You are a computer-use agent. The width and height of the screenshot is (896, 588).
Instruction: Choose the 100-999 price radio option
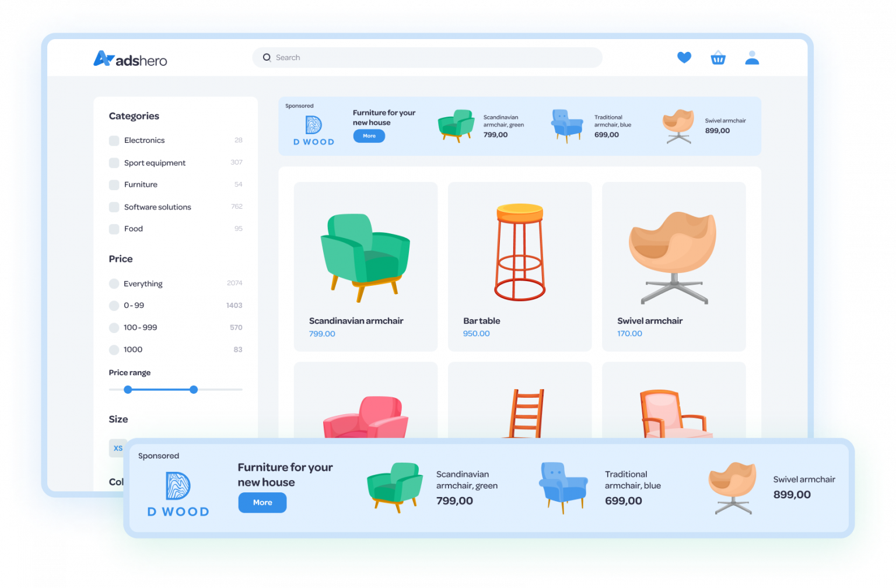(x=114, y=328)
